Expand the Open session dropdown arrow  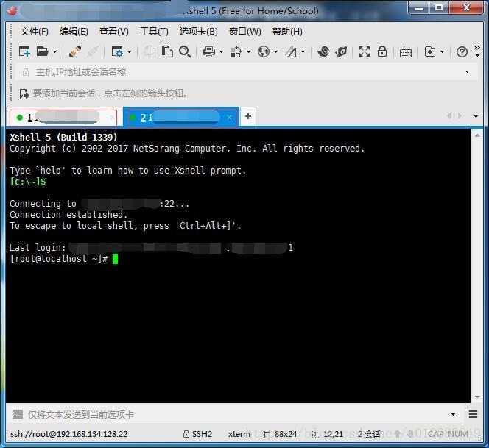[55, 51]
